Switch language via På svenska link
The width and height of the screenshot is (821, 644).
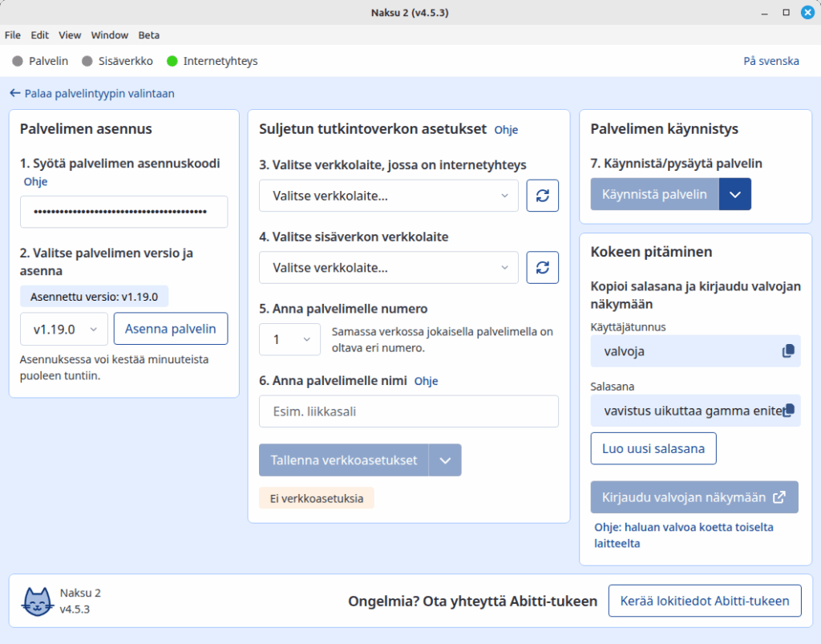[x=770, y=60]
